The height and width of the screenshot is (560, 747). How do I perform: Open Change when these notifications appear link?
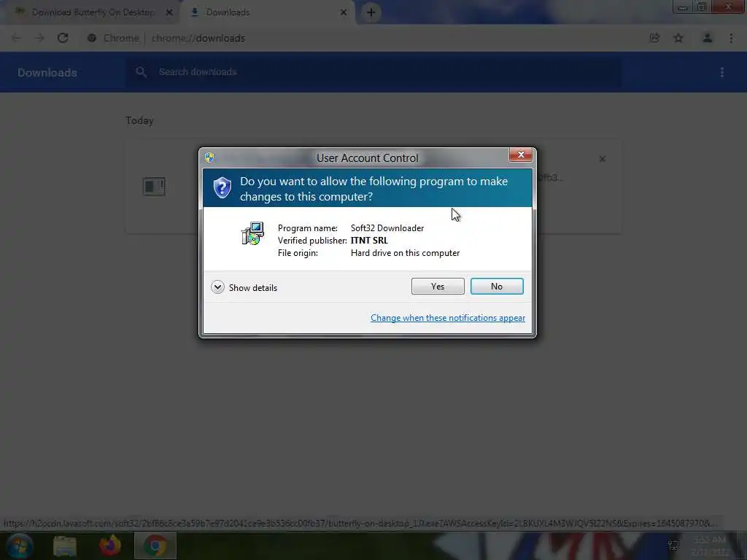(447, 318)
